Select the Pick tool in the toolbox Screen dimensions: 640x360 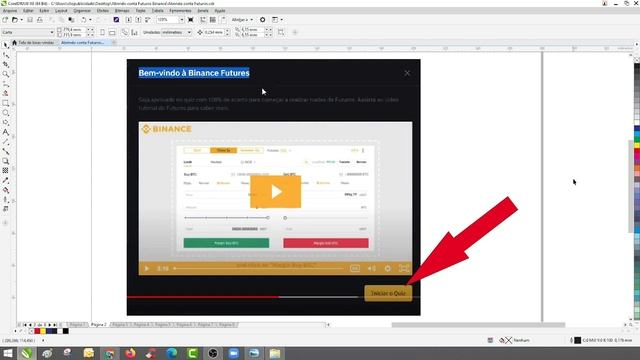point(6,45)
